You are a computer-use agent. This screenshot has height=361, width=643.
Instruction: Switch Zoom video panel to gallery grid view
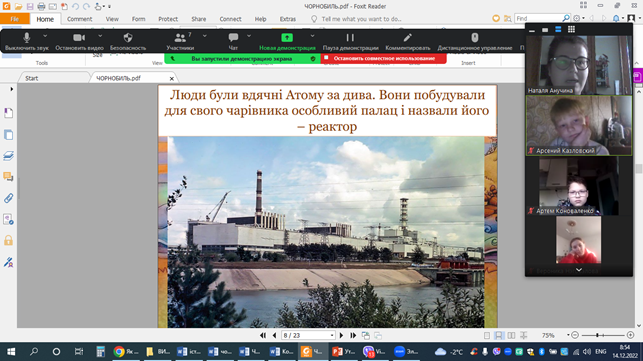click(571, 29)
